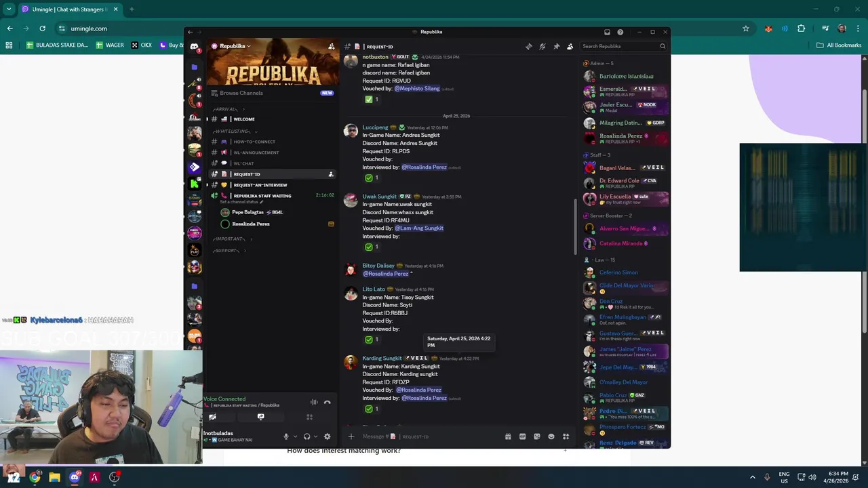The width and height of the screenshot is (868, 488).
Task: Open the WL-CHAT channel
Action: 271,163
